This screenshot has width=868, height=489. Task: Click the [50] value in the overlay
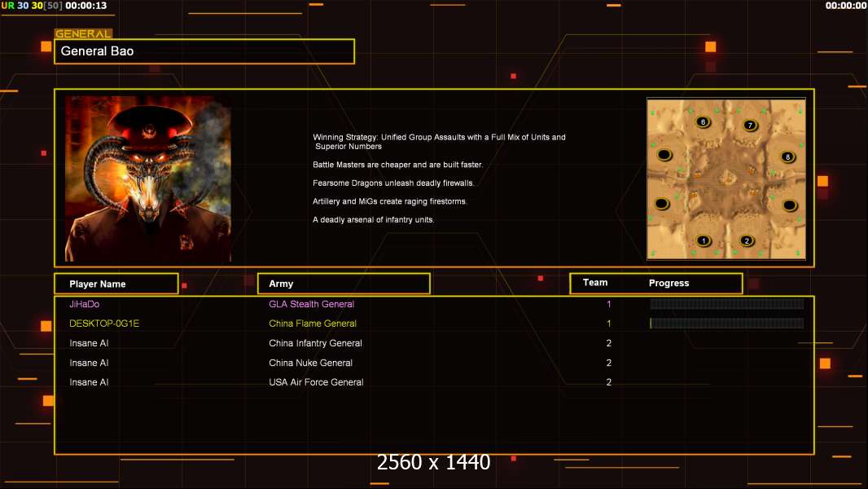pos(53,6)
